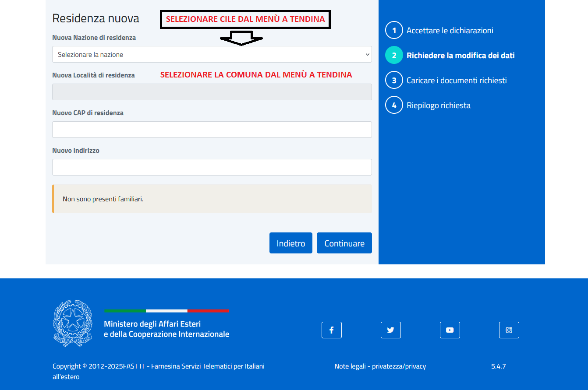The image size is (588, 390).
Task: Click the Nuova Località di residenza field
Action: pos(212,92)
